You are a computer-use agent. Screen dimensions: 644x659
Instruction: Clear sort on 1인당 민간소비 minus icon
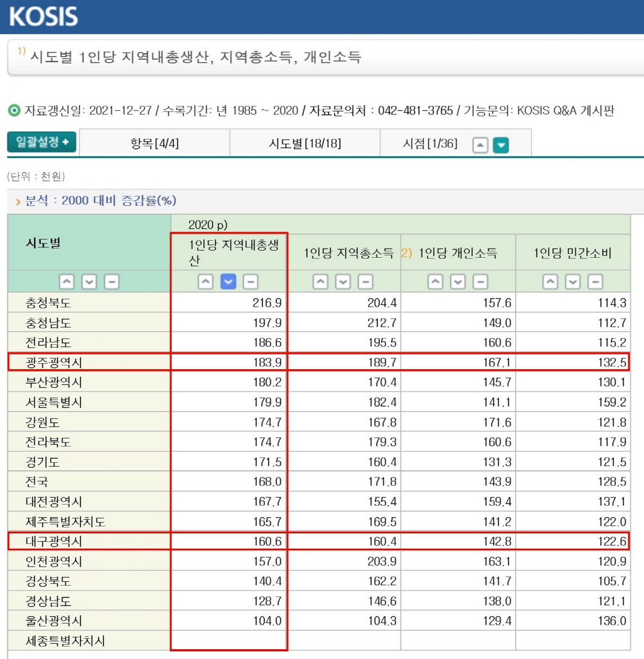596,282
